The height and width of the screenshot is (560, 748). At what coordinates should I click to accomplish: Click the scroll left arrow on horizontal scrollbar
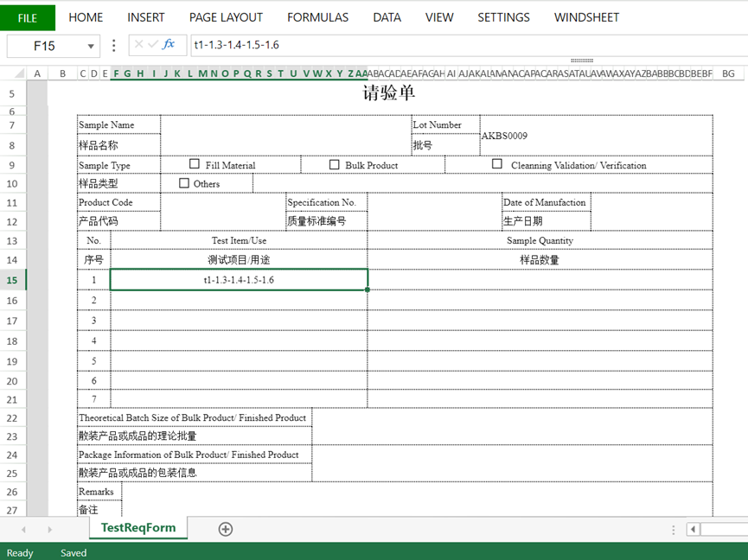(694, 529)
